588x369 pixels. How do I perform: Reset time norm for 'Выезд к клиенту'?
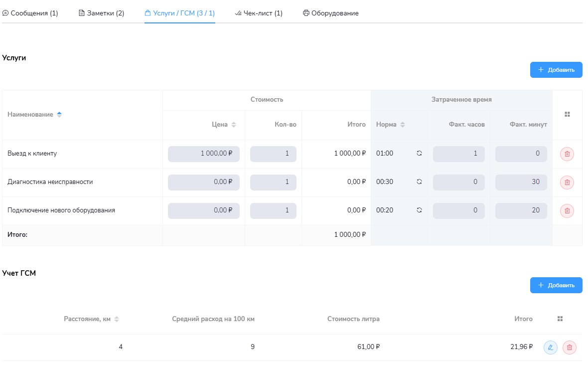pyautogui.click(x=419, y=154)
